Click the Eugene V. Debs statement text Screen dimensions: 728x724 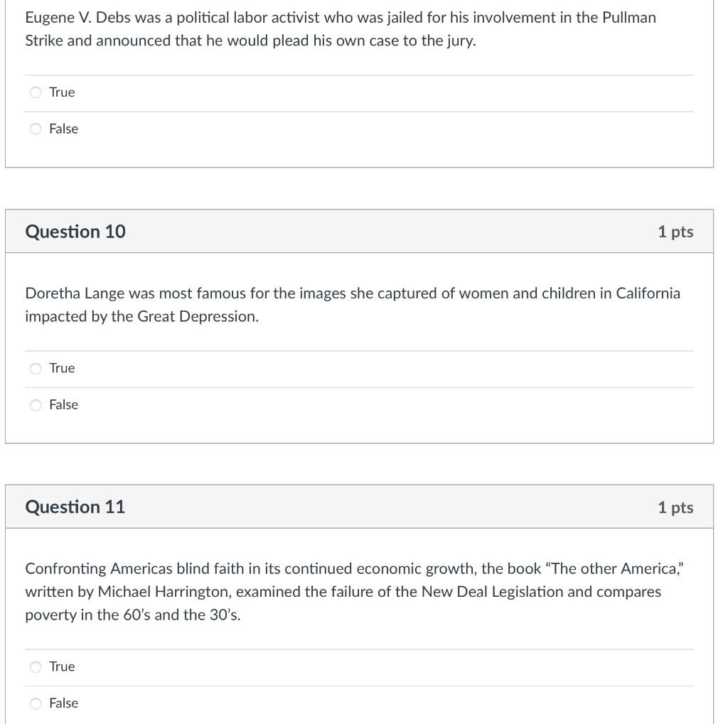(x=341, y=29)
